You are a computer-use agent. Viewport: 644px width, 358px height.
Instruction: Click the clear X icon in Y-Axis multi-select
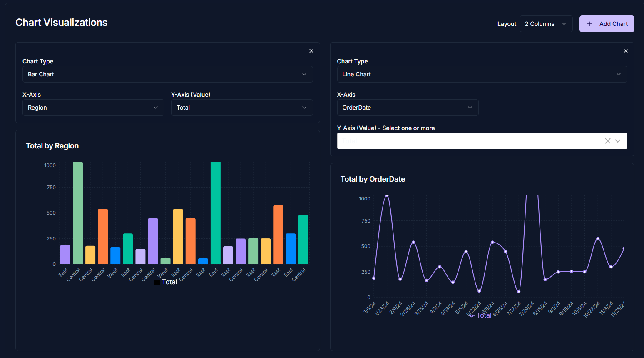tap(607, 141)
